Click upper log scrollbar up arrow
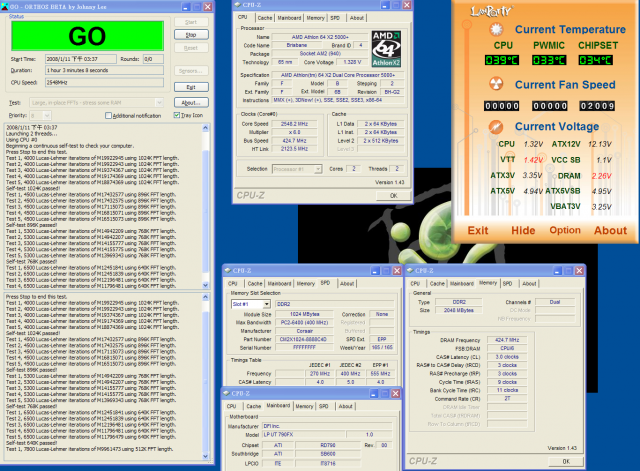Image resolution: width=640 pixels, height=471 pixels. [205, 128]
